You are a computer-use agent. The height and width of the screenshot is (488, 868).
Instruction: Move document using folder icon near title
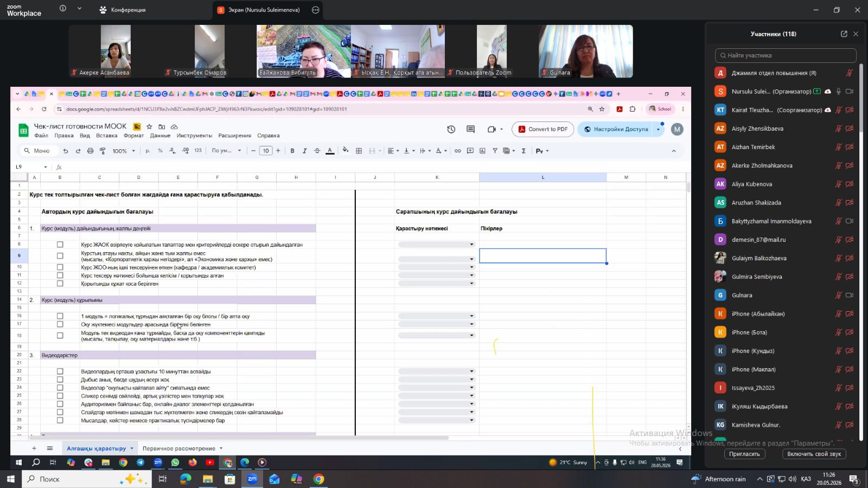[x=162, y=126]
